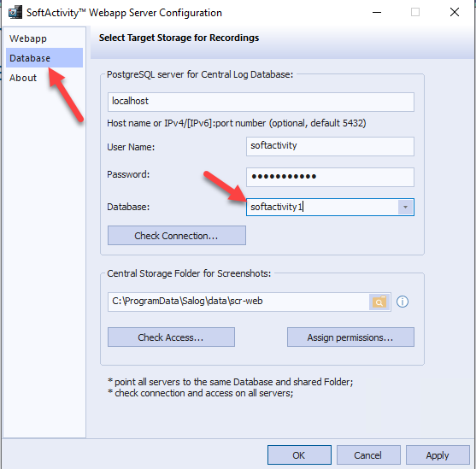Click the Cancel button
476x469 pixels.
(368, 455)
